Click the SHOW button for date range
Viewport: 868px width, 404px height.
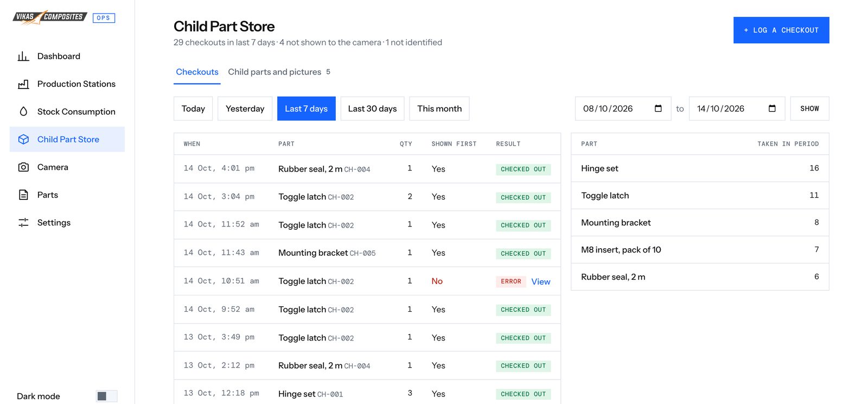pos(809,109)
